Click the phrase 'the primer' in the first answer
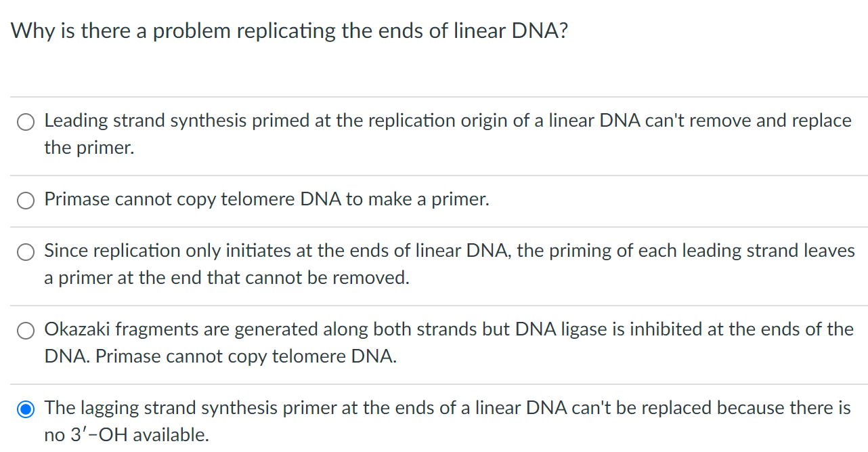 click(x=88, y=148)
